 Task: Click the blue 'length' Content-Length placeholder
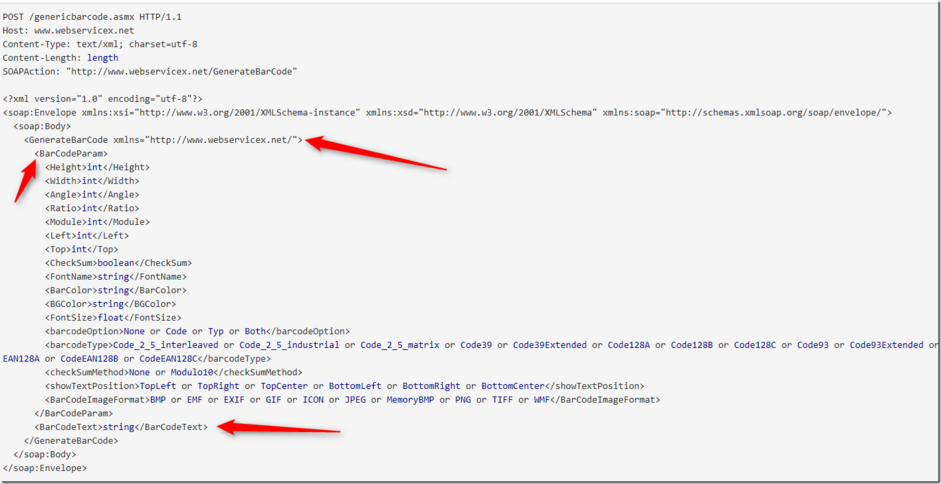click(x=102, y=58)
